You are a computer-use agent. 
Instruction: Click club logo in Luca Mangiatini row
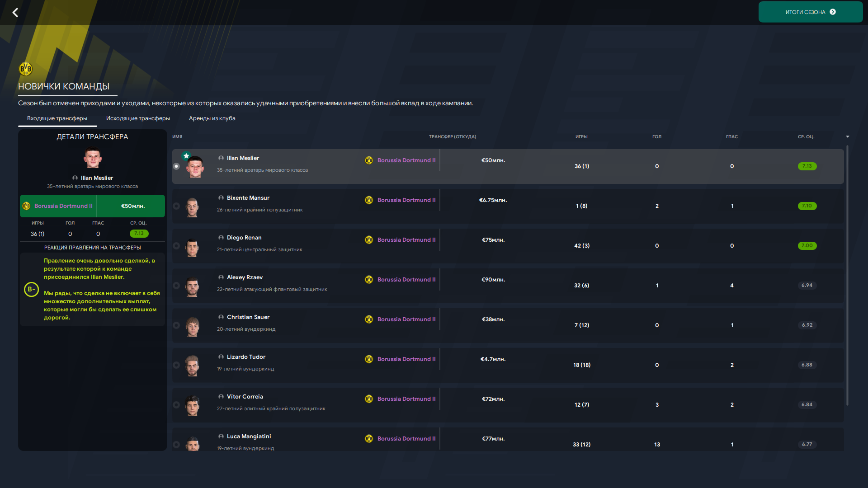pyautogui.click(x=369, y=439)
